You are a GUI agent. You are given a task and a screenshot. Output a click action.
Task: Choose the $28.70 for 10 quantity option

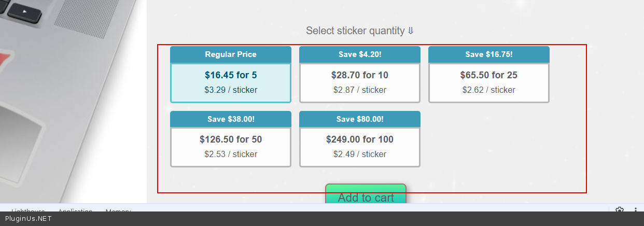pos(360,82)
